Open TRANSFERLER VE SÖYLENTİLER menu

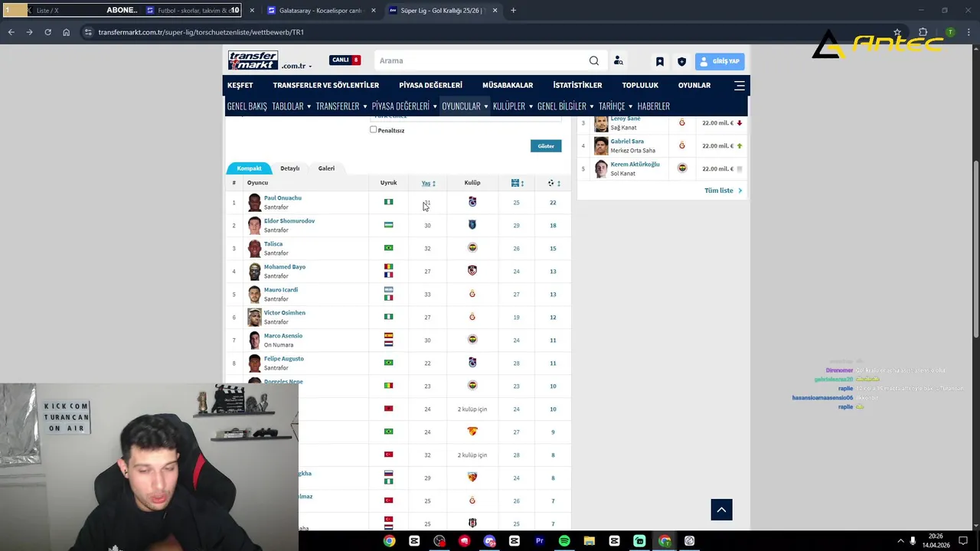coord(326,85)
